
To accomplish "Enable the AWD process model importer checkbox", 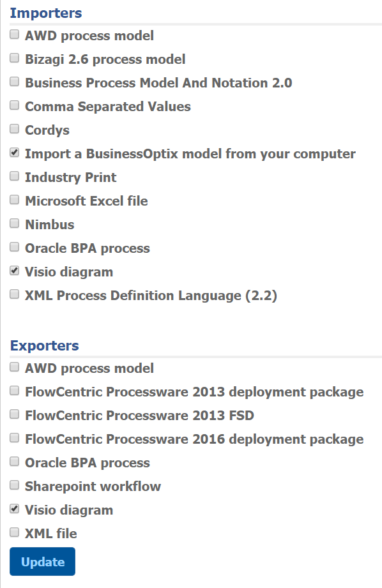I will (x=14, y=34).
